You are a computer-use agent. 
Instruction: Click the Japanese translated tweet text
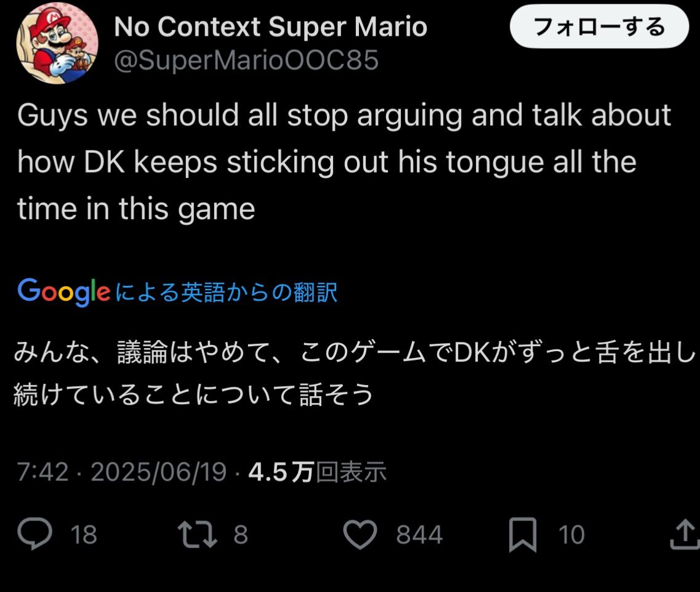pyautogui.click(x=355, y=373)
